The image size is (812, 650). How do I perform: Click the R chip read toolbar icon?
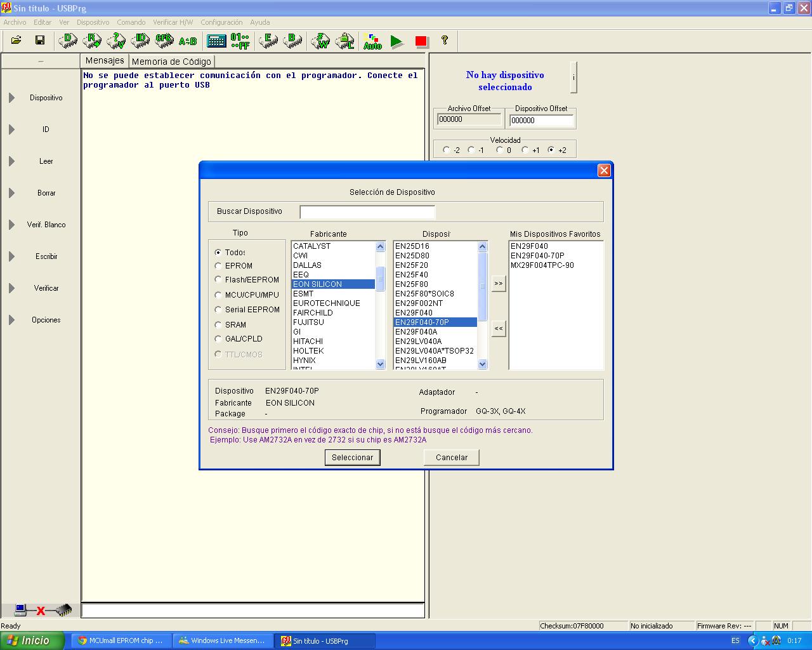tap(92, 41)
